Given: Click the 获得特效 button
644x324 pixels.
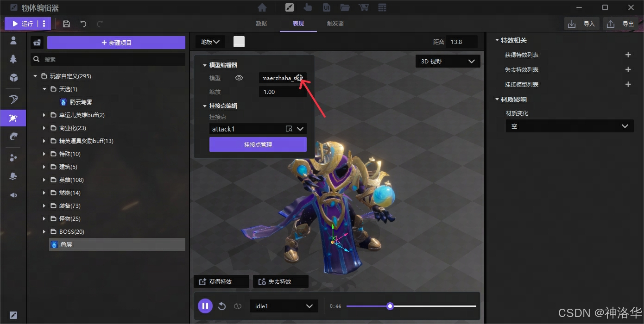Looking at the screenshot, I should point(221,281).
